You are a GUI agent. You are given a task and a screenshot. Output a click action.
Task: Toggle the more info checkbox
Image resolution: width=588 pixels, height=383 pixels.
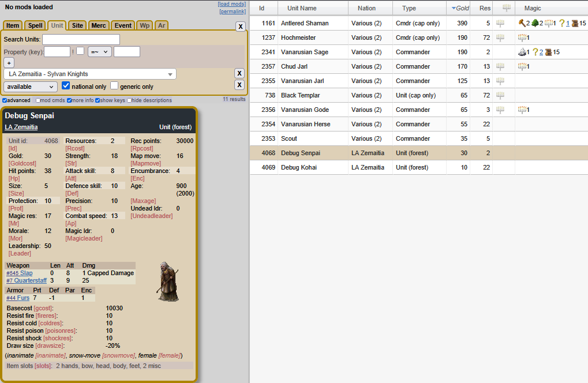pos(69,100)
